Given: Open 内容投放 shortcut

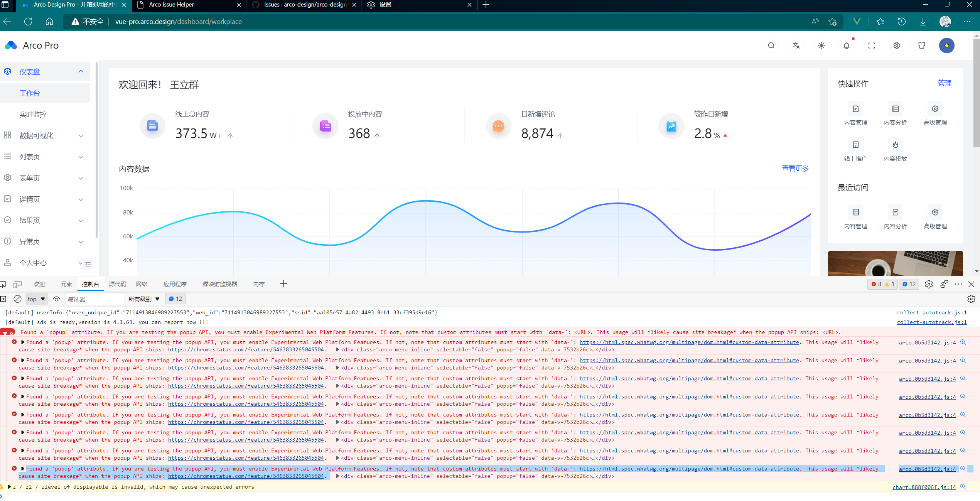Looking at the screenshot, I should tap(896, 150).
